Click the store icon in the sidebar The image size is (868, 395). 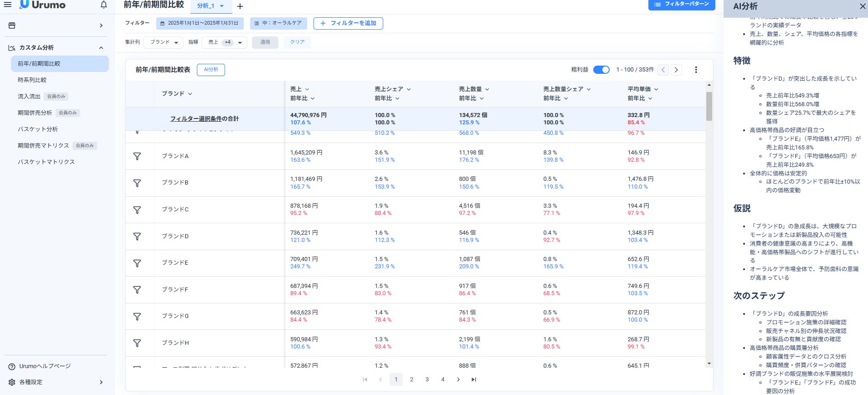[12, 26]
